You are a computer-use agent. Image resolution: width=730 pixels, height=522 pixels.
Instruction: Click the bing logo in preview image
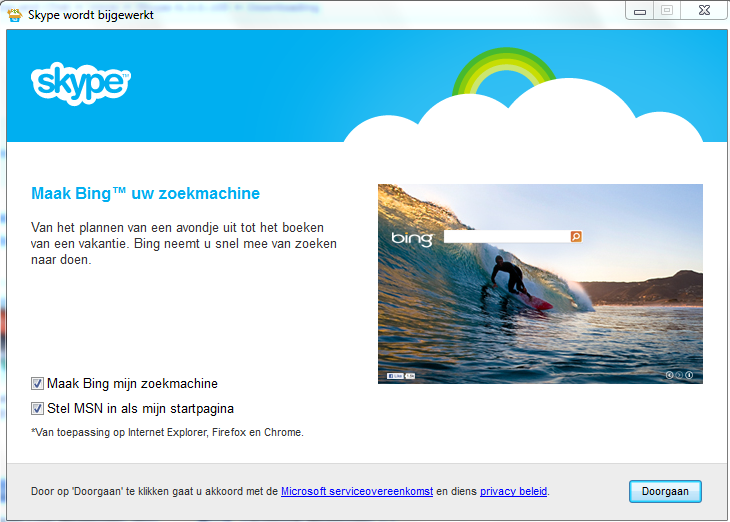tap(412, 238)
